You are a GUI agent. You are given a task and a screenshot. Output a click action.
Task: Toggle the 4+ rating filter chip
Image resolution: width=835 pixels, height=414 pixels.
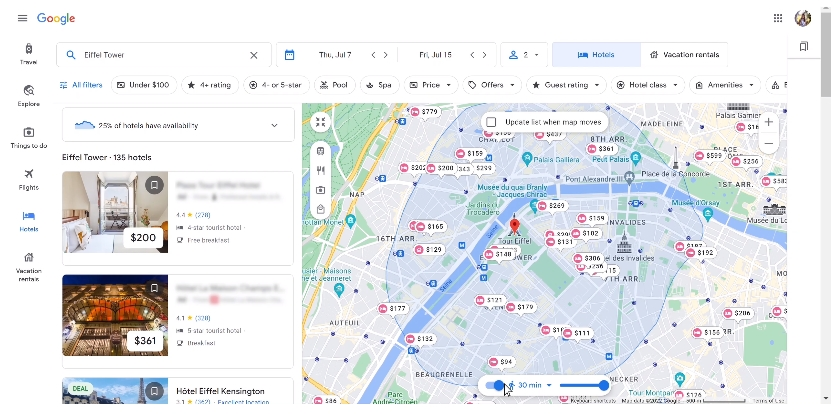[x=210, y=85]
